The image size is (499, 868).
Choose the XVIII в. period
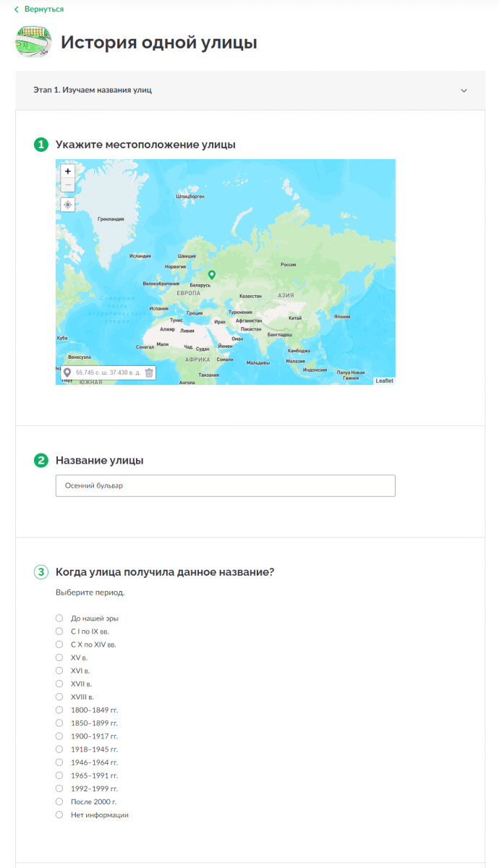pos(59,697)
